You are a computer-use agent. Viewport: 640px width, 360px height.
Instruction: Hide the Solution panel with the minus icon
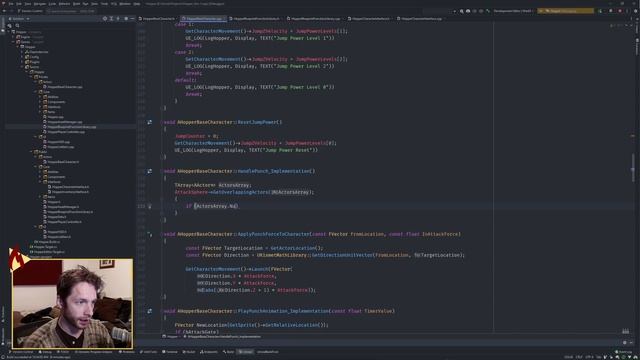[132, 19]
